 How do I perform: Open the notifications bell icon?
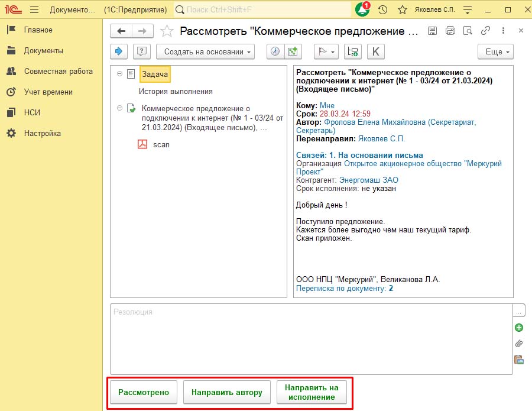click(362, 10)
